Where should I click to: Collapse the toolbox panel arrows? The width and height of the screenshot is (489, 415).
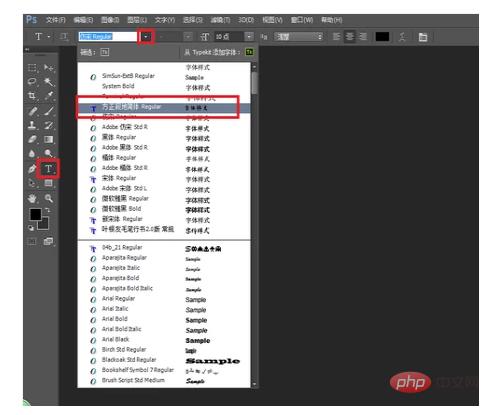point(27,49)
